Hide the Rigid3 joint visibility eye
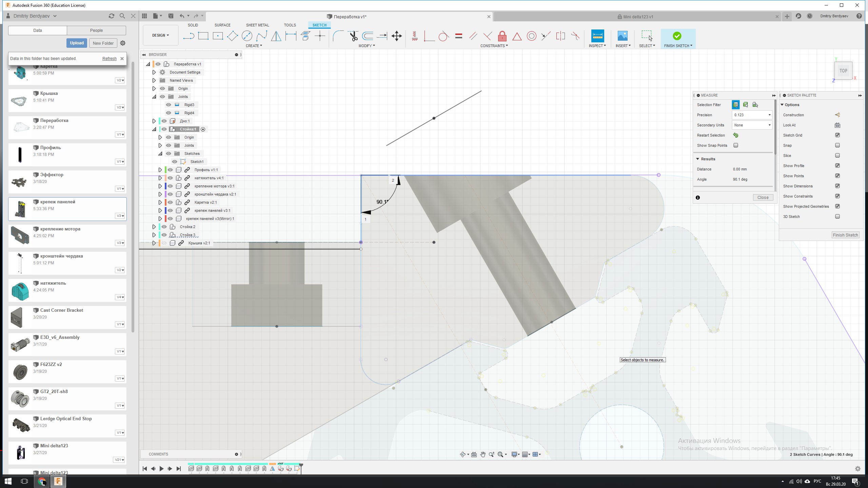This screenshot has height=488, width=868. click(169, 105)
